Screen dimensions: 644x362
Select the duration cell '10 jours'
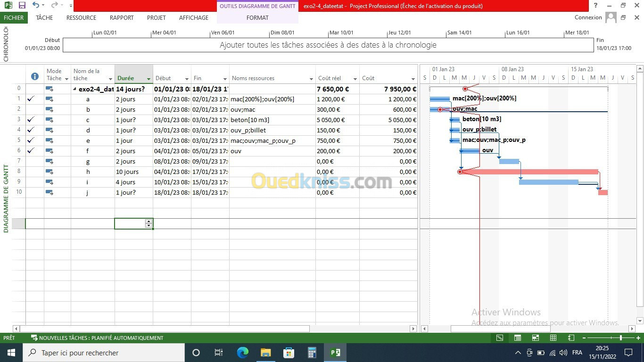click(134, 172)
